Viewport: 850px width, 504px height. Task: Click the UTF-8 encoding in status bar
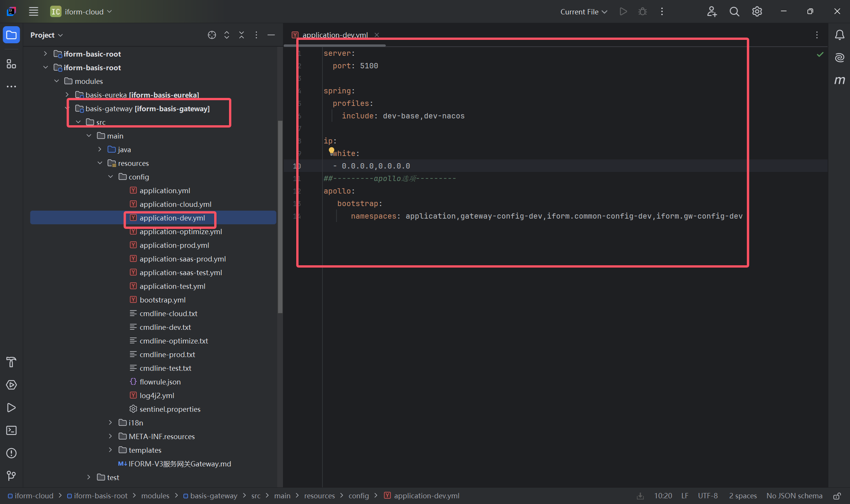708,496
